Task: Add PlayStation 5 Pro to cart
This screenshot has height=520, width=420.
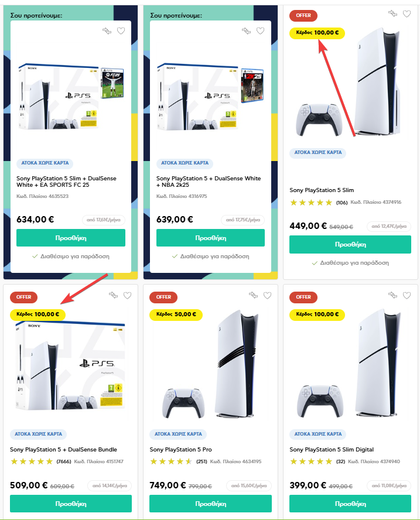Action: click(x=210, y=504)
